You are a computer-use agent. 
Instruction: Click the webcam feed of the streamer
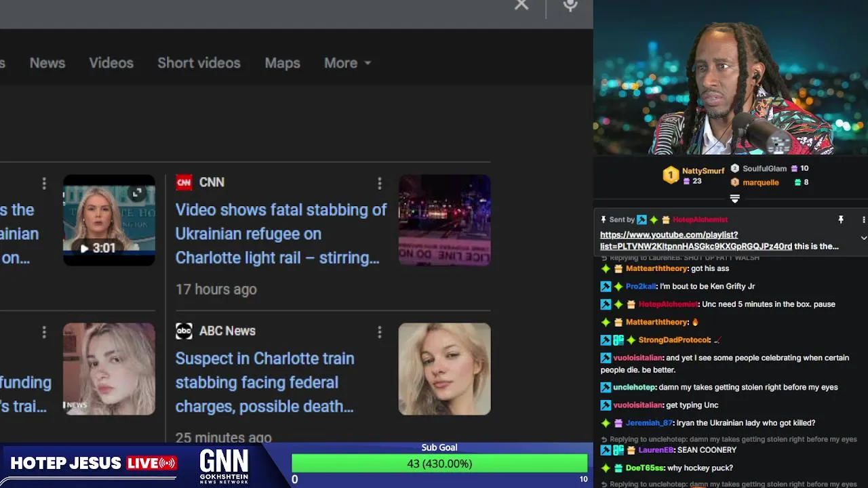pyautogui.click(x=731, y=77)
